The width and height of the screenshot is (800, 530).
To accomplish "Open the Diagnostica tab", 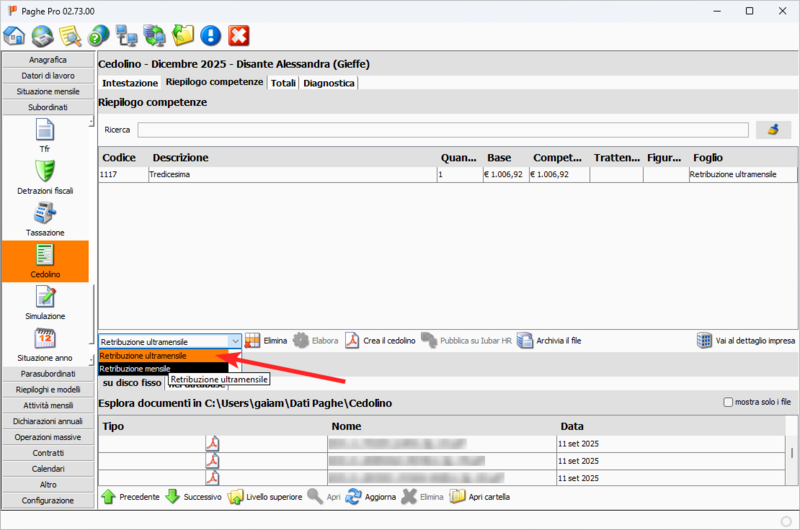I will pos(329,83).
